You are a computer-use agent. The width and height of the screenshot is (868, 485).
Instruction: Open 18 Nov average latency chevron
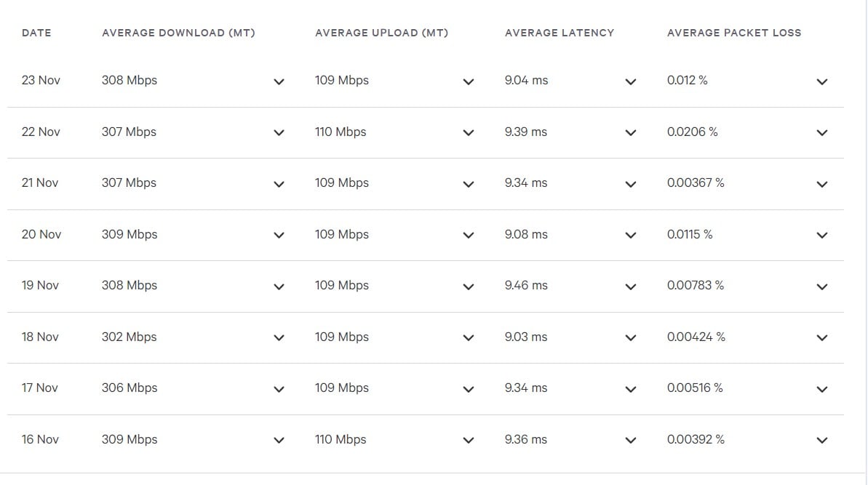tap(631, 338)
